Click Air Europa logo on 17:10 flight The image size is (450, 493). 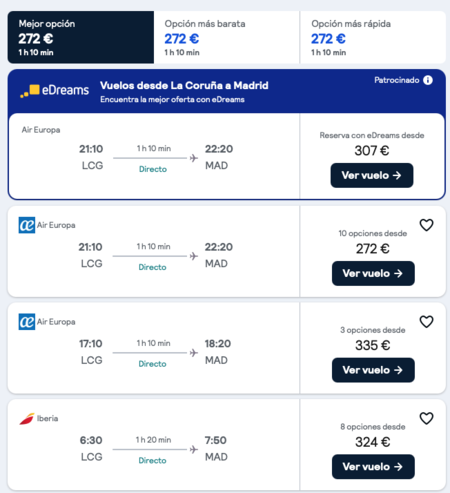point(27,322)
